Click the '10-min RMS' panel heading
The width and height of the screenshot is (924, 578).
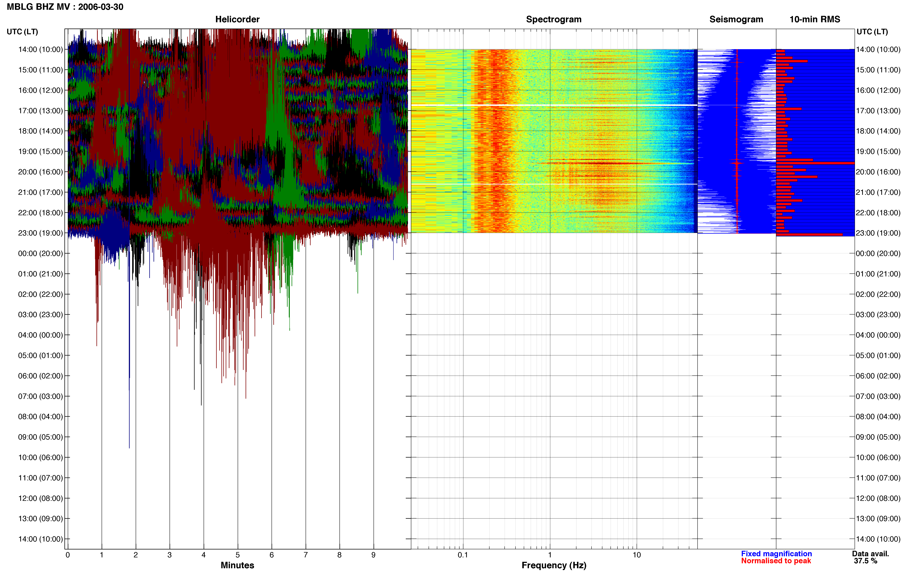(815, 20)
